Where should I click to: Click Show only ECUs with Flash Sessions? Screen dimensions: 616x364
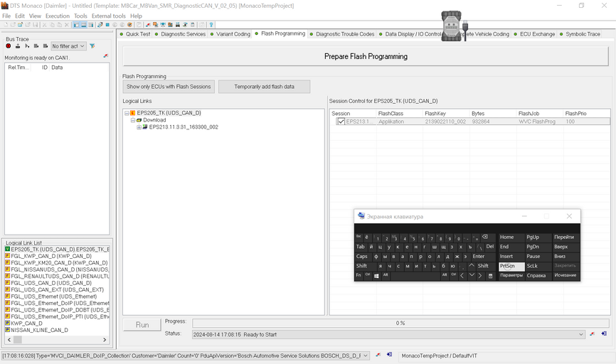coord(169,87)
